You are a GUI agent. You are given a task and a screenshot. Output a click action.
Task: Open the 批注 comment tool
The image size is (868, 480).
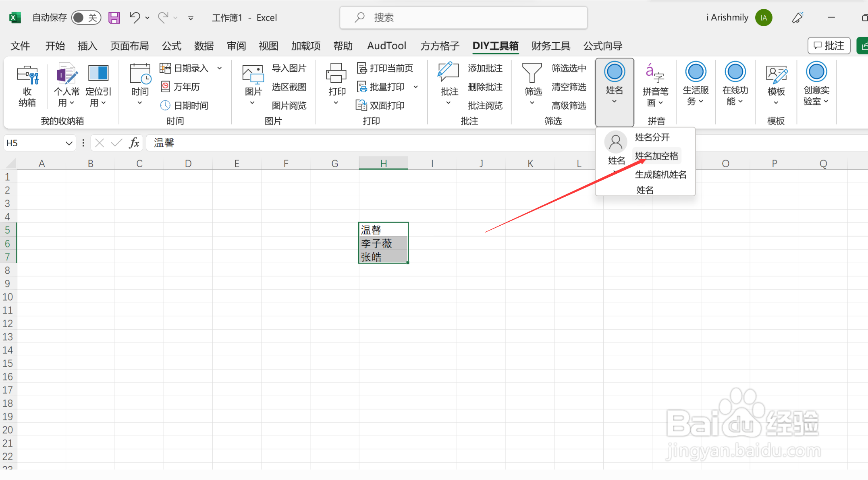point(449,84)
